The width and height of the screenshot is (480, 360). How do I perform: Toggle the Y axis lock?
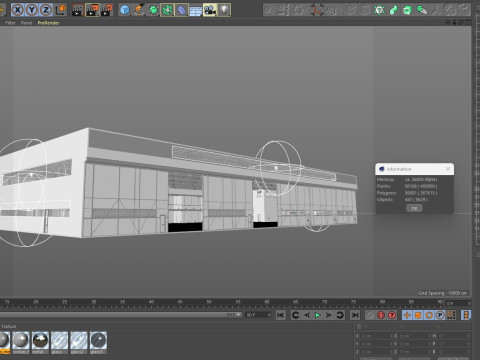coord(32,10)
